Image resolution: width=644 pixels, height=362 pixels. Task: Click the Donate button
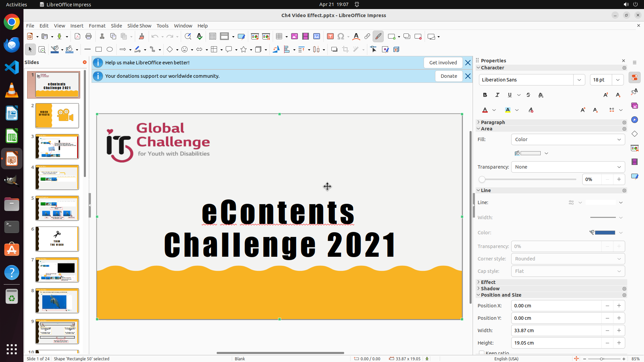(x=448, y=76)
